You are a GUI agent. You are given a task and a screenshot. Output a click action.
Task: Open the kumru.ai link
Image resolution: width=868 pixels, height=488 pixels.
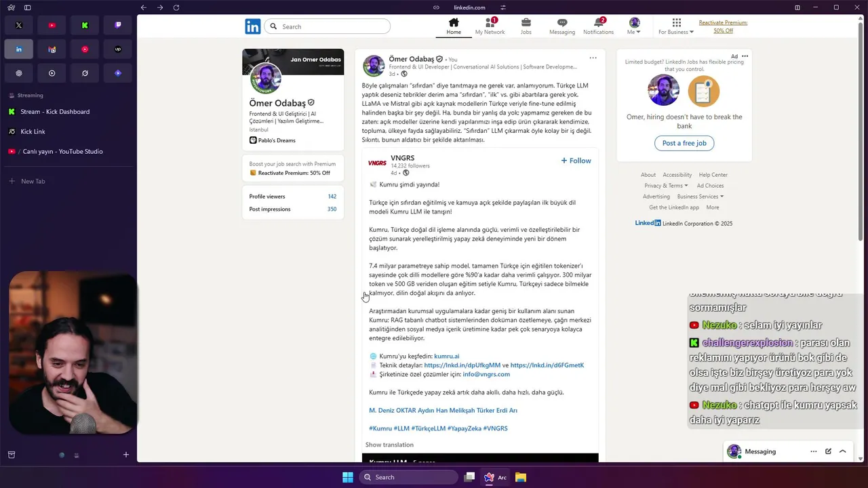pos(446,356)
